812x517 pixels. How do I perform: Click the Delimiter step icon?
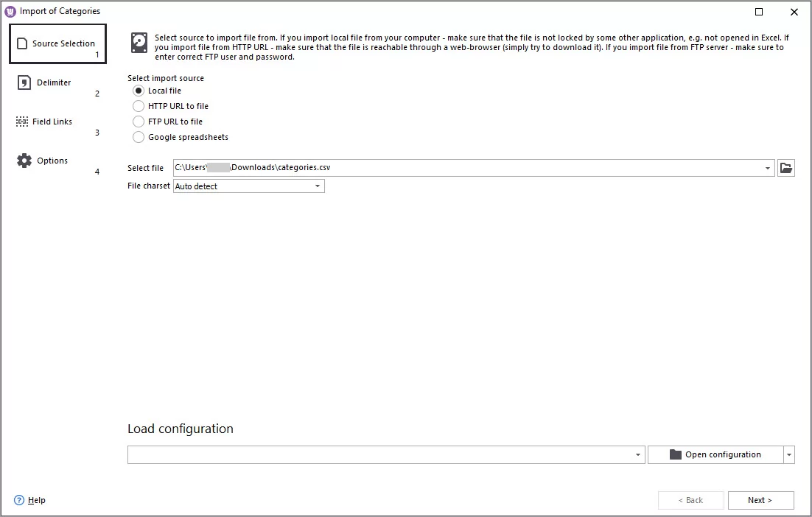tap(22, 82)
